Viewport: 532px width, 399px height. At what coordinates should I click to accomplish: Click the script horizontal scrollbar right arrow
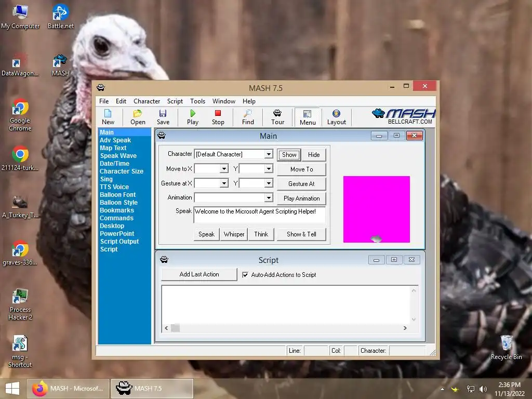click(x=405, y=328)
